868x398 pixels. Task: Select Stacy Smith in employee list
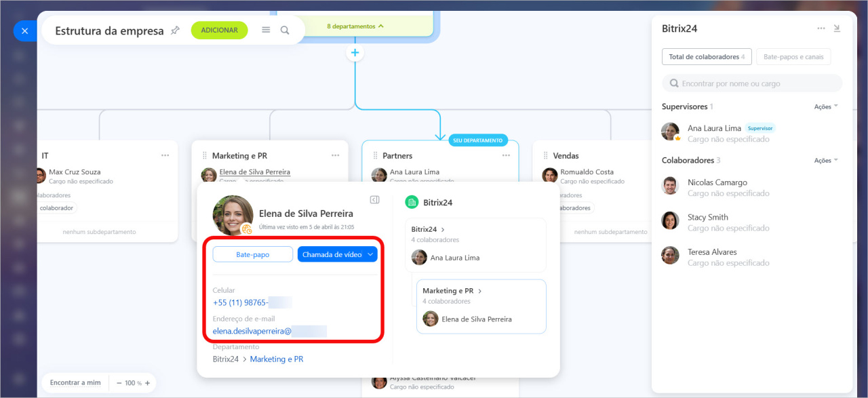[x=708, y=217]
